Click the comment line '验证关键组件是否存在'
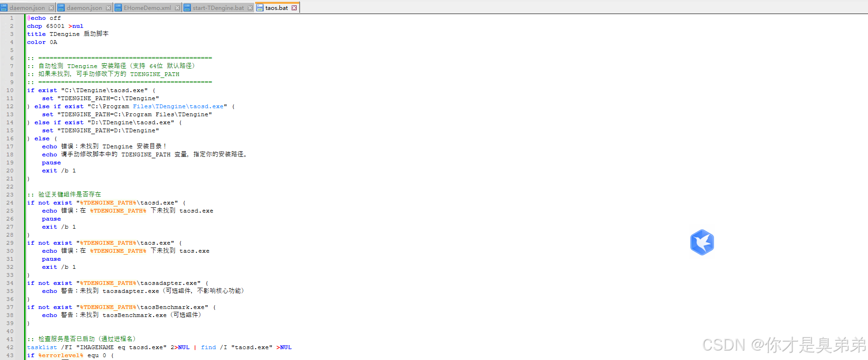The height and width of the screenshot is (360, 868). [x=64, y=195]
